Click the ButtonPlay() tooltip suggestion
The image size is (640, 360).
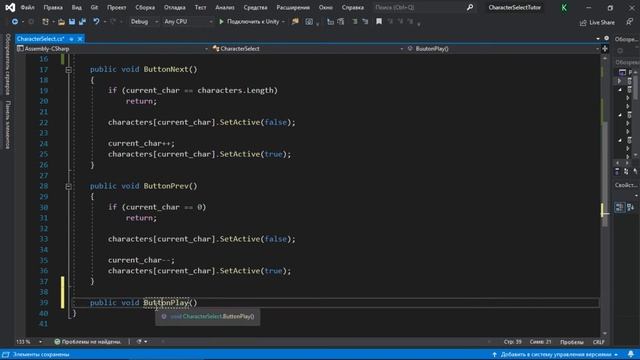tap(207, 317)
